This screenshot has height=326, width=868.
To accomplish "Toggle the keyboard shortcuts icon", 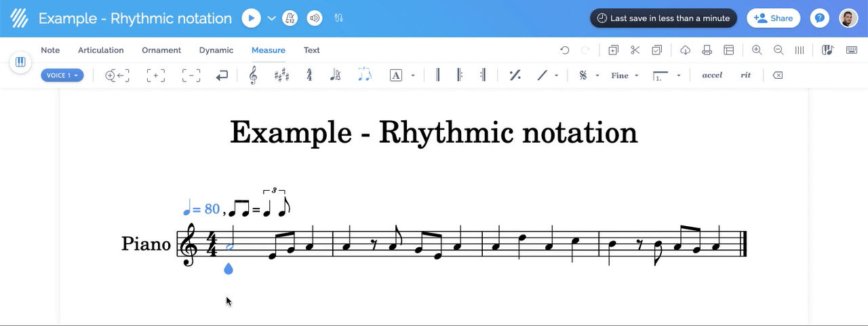I will point(851,50).
